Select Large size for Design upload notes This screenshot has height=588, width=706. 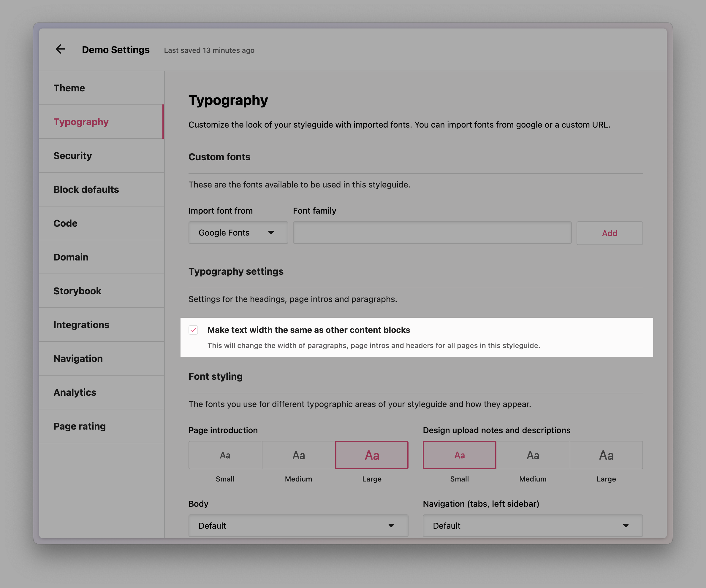pyautogui.click(x=606, y=455)
